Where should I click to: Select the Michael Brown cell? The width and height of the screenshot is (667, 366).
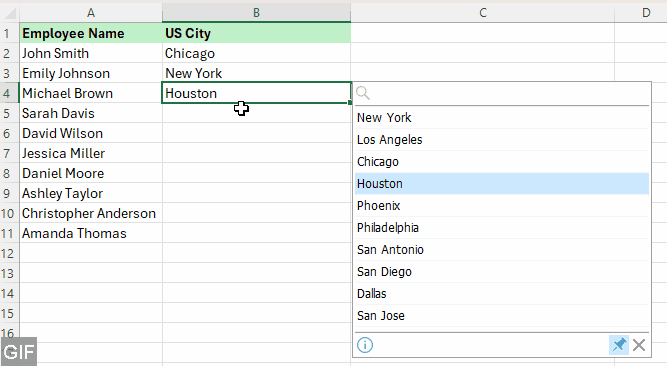pos(91,93)
